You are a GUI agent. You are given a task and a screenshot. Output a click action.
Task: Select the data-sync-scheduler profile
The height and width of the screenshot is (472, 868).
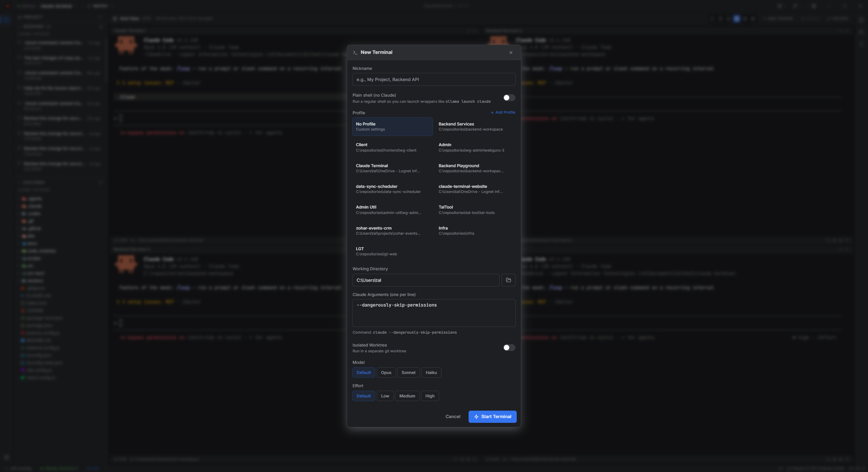(x=392, y=189)
